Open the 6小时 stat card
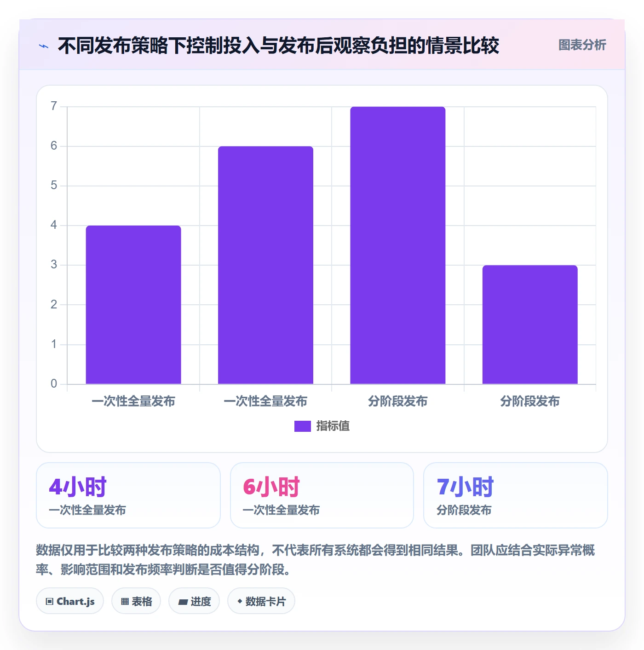 coord(322,495)
